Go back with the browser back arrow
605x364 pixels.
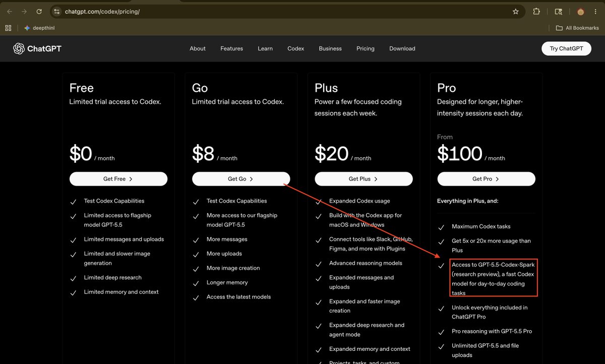(x=9, y=11)
